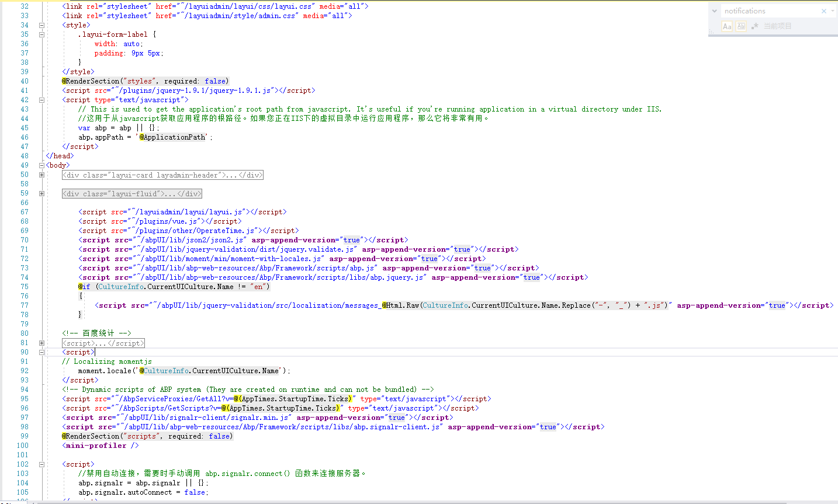Collapse the script block at line 90
This screenshot has height=504, width=838.
[x=41, y=352]
